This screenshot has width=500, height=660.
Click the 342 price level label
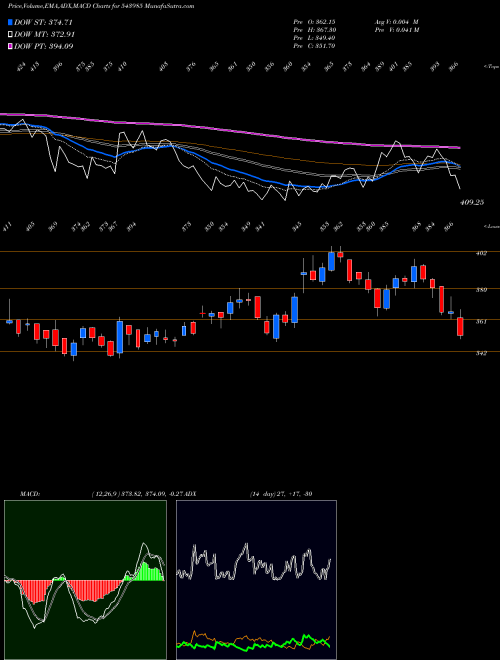[481, 353]
